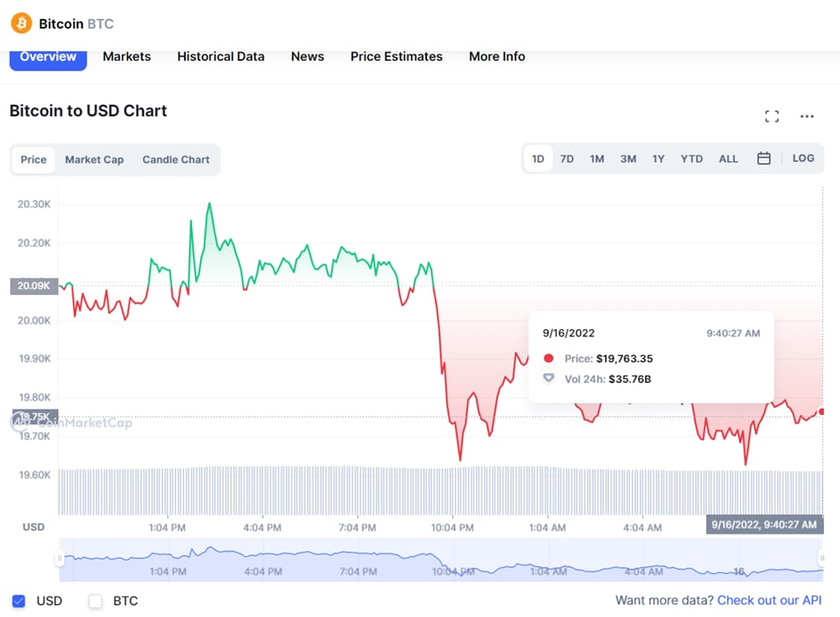The image size is (840, 617).
Task: Click the 20.30K axis label
Action: click(34, 204)
